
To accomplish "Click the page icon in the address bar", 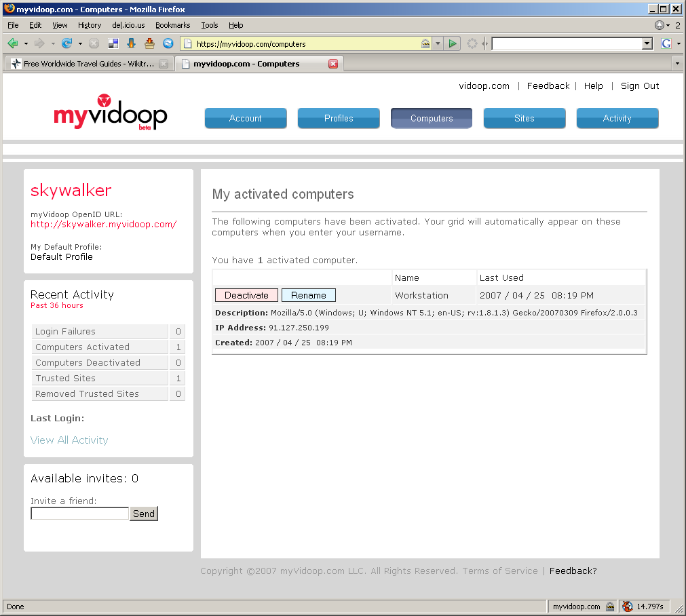I will click(x=188, y=43).
